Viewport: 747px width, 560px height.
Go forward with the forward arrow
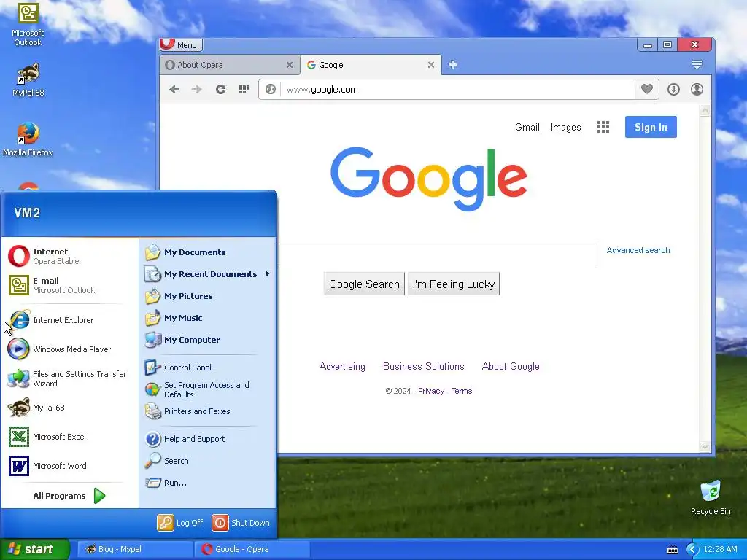pyautogui.click(x=197, y=89)
